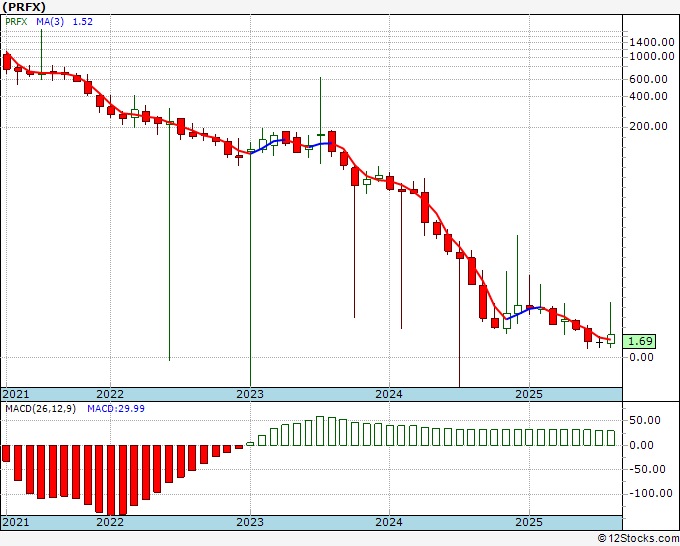Click the MACD(26,12,9) indicator label
This screenshot has height=546, width=680.
[x=40, y=409]
